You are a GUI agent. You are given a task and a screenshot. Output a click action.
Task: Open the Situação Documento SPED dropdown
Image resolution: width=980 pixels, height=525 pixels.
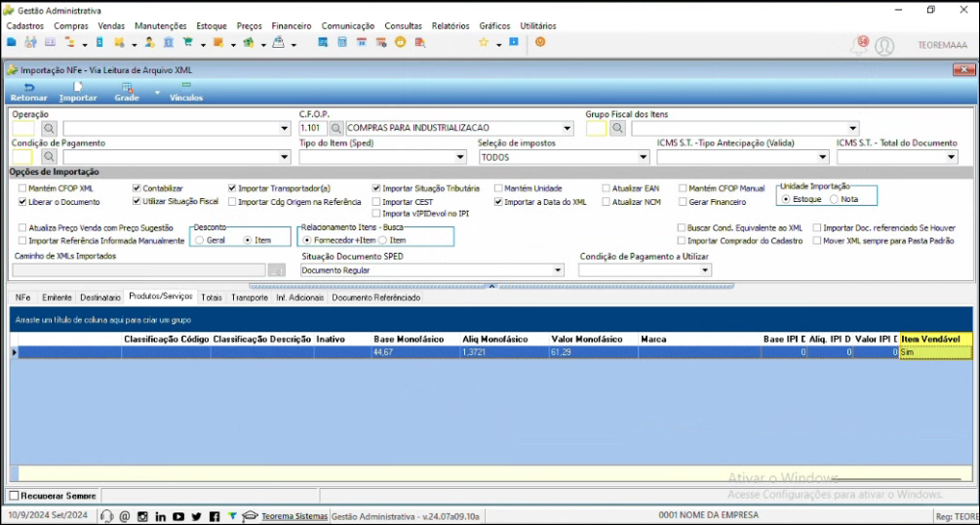tap(558, 270)
